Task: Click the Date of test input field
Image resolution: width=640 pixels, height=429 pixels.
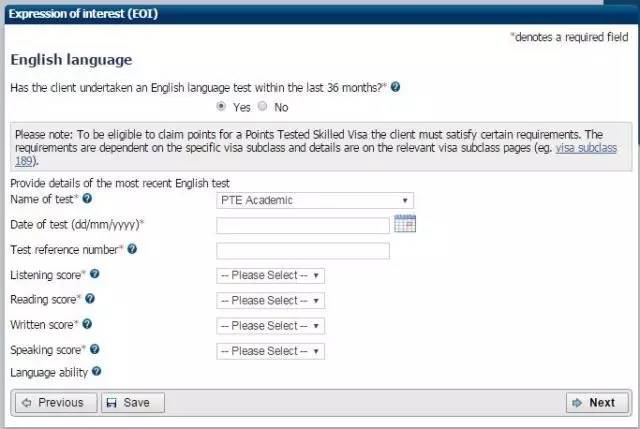Action: 303,225
